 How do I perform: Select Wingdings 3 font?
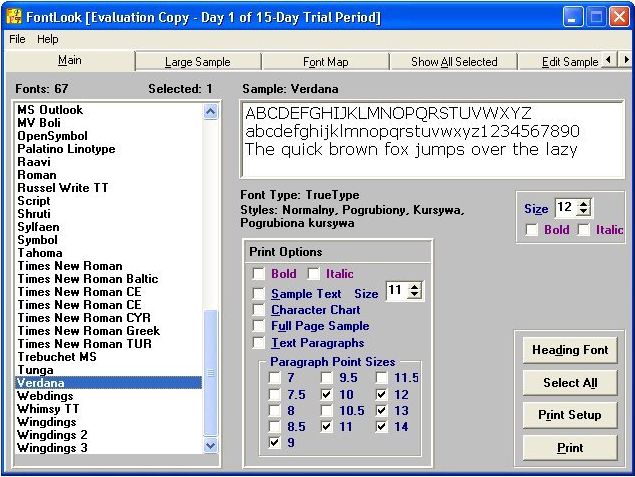[x=109, y=448]
